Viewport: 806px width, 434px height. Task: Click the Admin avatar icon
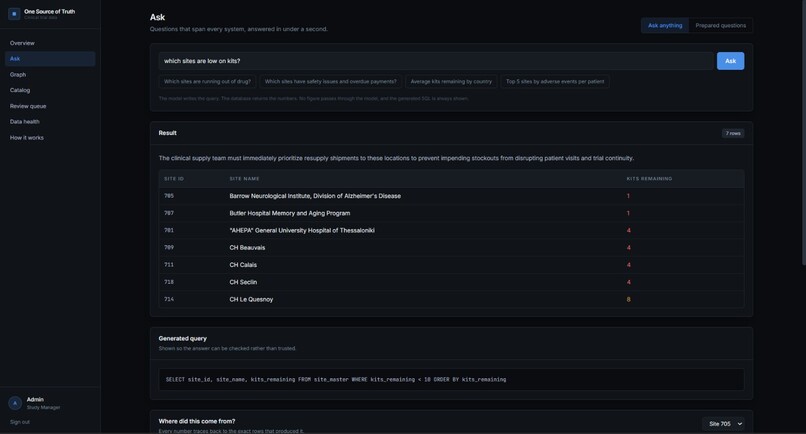(x=15, y=403)
